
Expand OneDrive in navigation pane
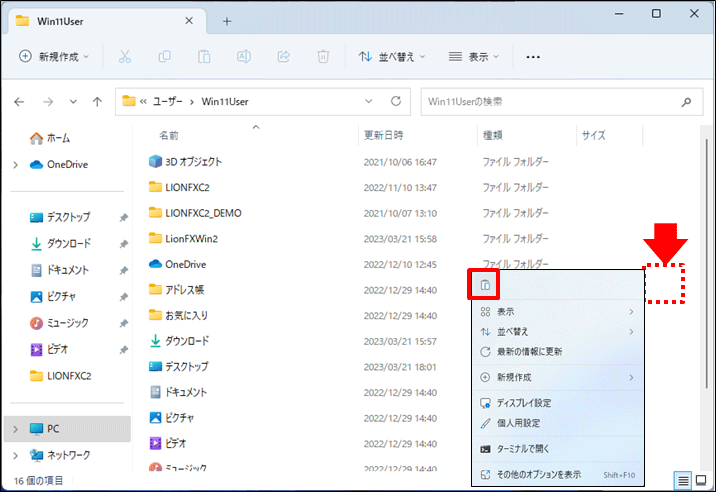coord(16,165)
